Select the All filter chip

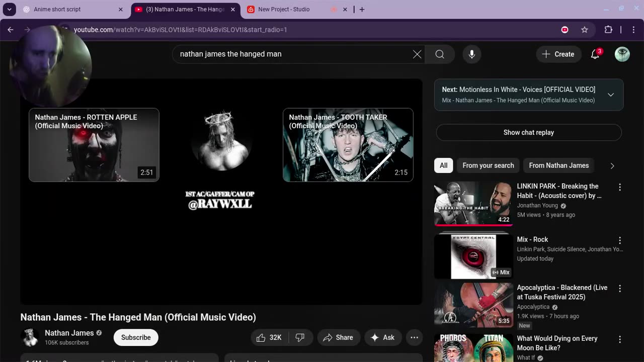pyautogui.click(x=443, y=165)
